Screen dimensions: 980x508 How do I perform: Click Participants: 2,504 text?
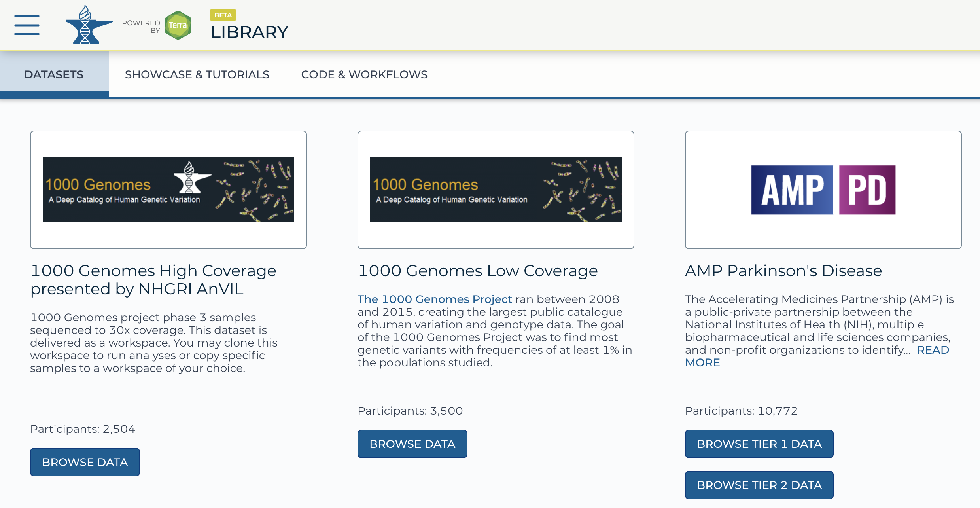click(x=83, y=429)
